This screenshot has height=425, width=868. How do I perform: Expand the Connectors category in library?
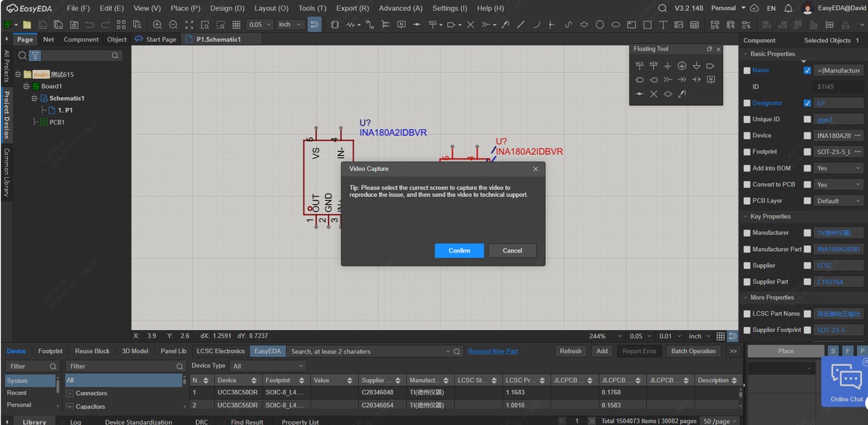[70, 394]
